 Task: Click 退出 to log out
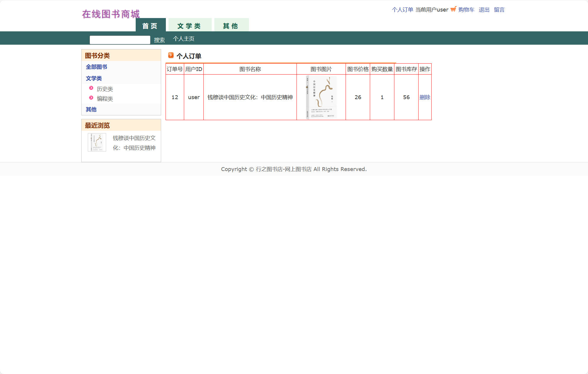click(x=484, y=9)
